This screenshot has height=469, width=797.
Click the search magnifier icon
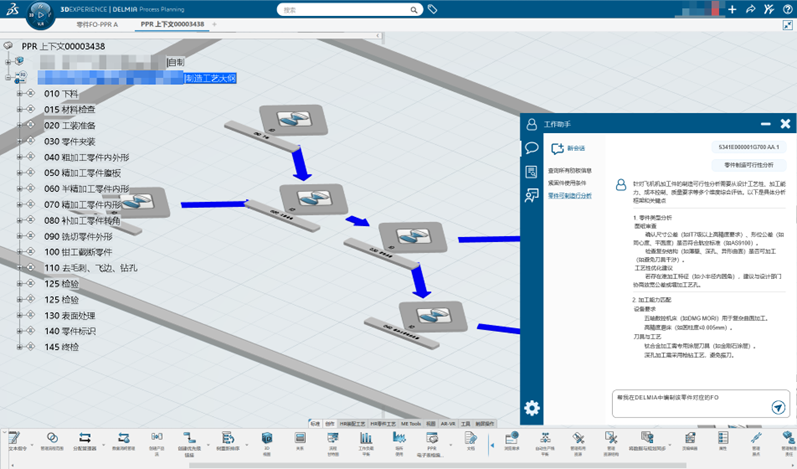[414, 10]
